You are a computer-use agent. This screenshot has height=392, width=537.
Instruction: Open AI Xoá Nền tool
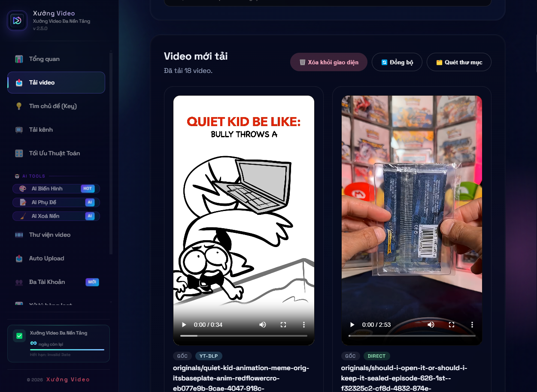click(56, 216)
